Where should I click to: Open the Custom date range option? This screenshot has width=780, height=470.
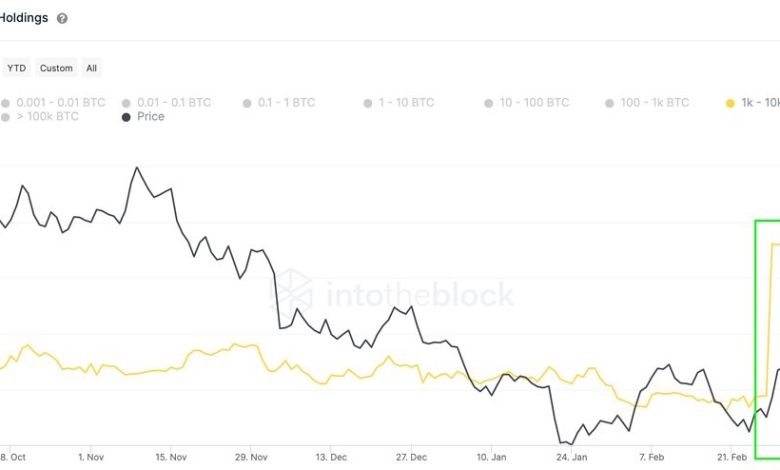coord(56,68)
